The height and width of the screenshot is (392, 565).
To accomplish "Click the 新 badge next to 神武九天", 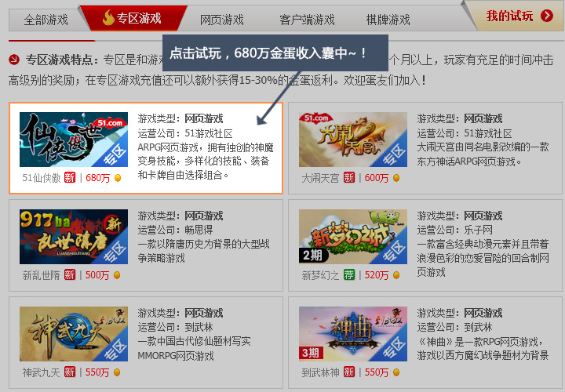I will tap(70, 372).
